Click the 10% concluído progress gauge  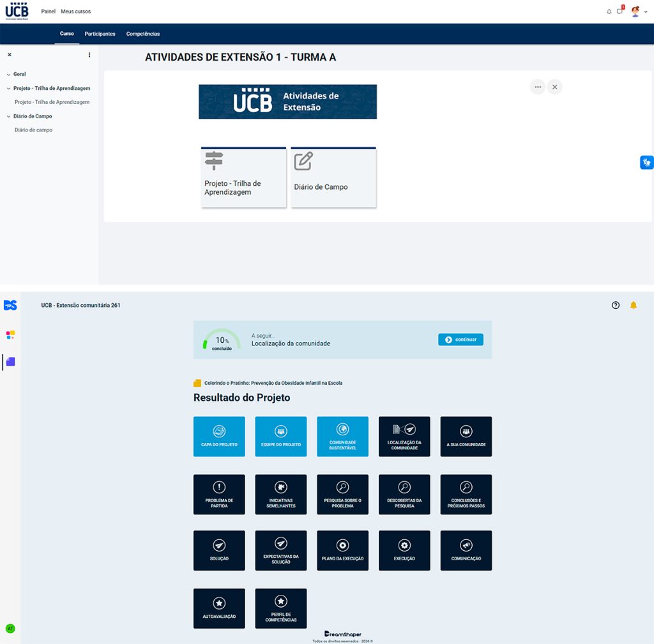click(222, 341)
